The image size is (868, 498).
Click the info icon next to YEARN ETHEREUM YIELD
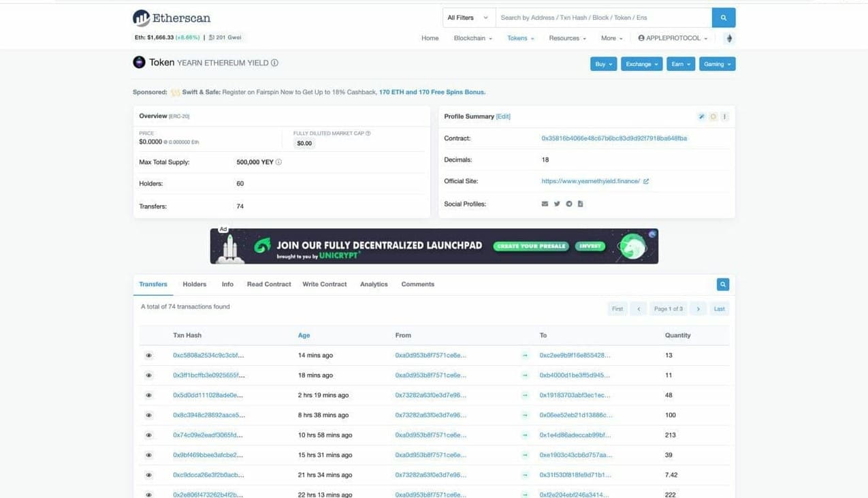(274, 63)
